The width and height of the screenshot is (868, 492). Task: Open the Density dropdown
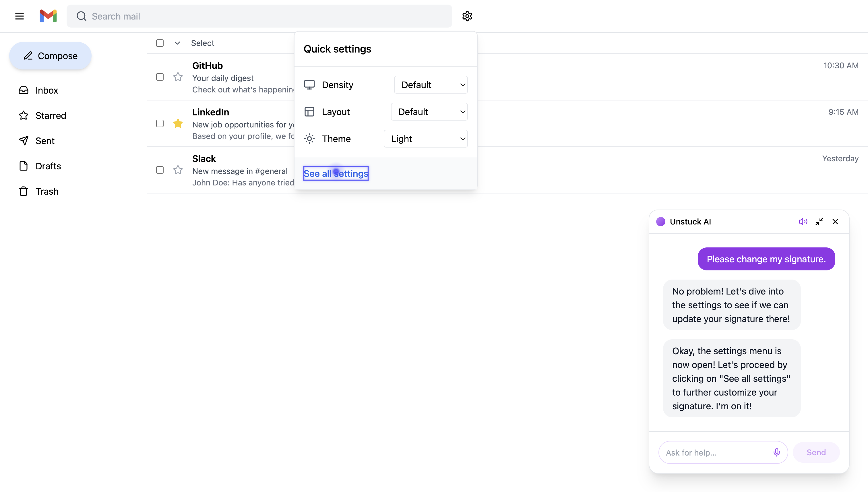click(431, 85)
